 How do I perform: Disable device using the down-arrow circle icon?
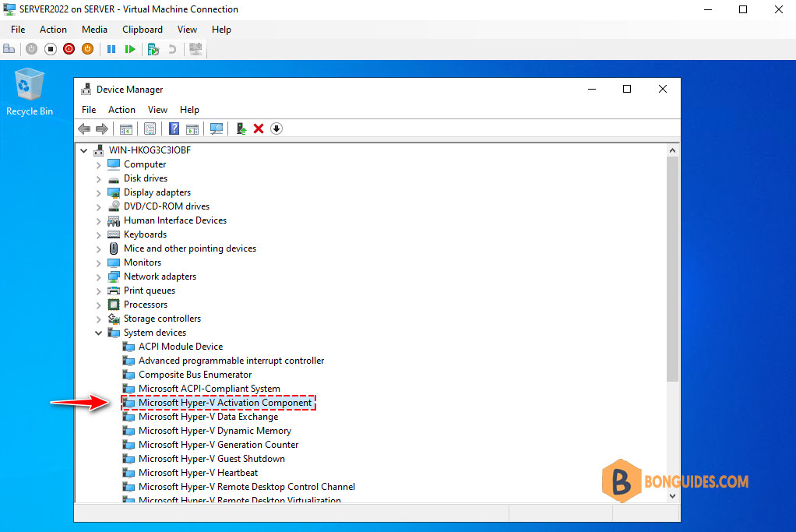click(276, 129)
